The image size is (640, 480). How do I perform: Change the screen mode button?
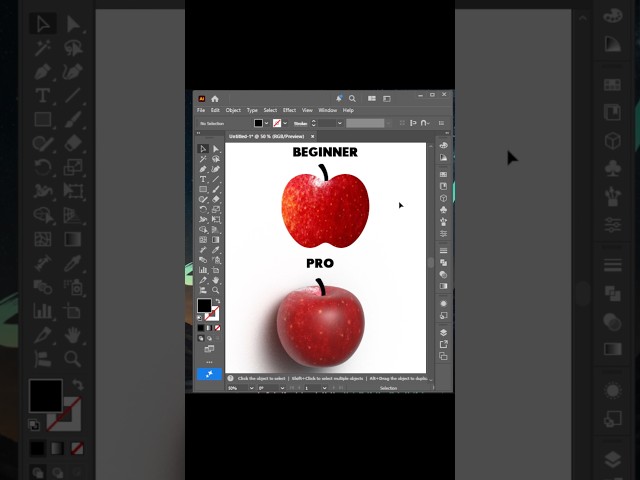(209, 349)
